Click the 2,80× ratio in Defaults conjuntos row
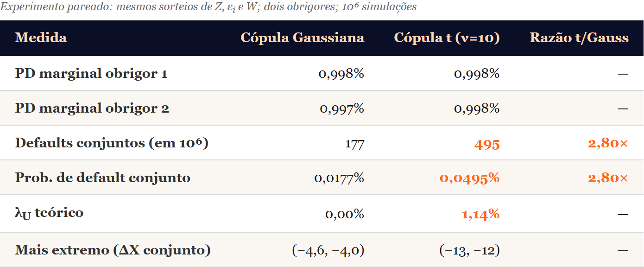Viewport: 644px width, 267px height. (608, 144)
